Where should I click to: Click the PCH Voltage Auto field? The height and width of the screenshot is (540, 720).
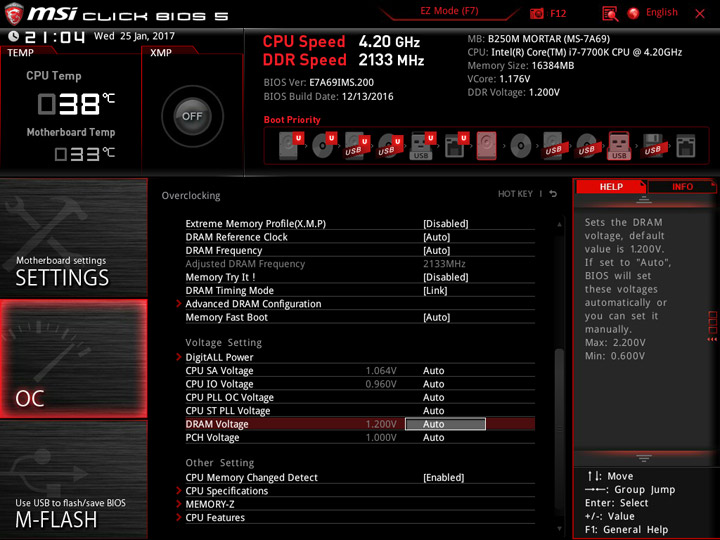(x=433, y=437)
